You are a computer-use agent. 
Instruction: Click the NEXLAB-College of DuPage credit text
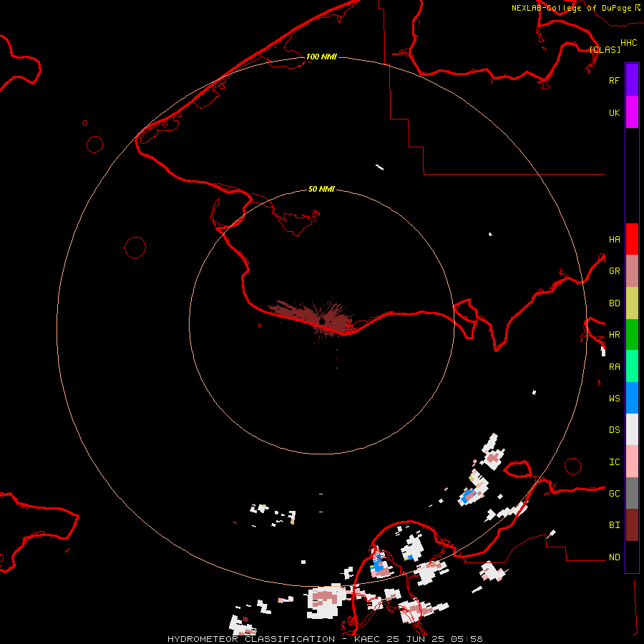click(571, 8)
